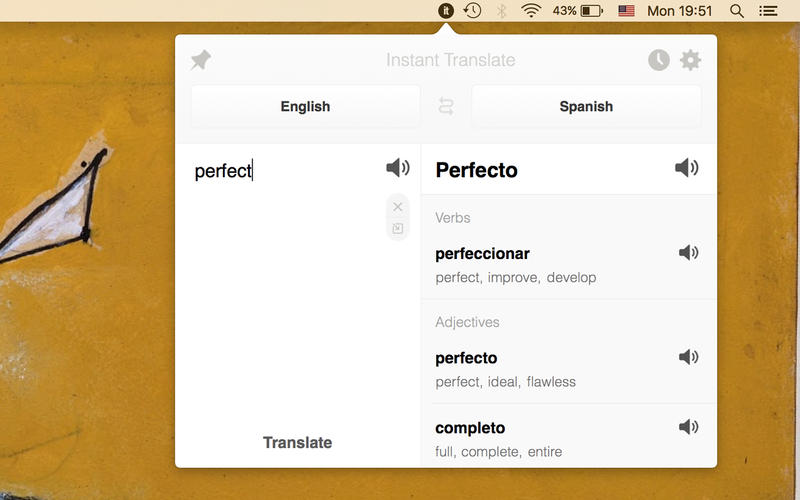800x500 pixels.
Task: Select the perfeccionar verb result
Action: [483, 254]
